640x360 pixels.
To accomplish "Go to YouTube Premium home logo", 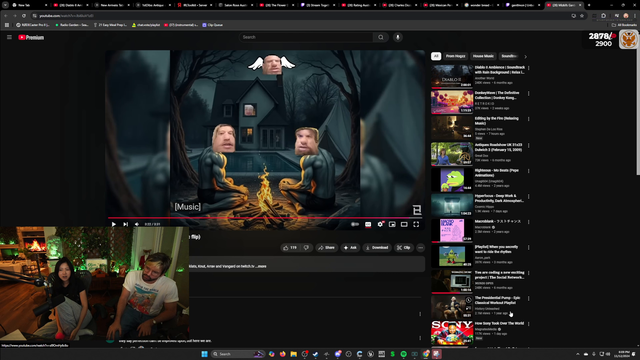I will [31, 37].
